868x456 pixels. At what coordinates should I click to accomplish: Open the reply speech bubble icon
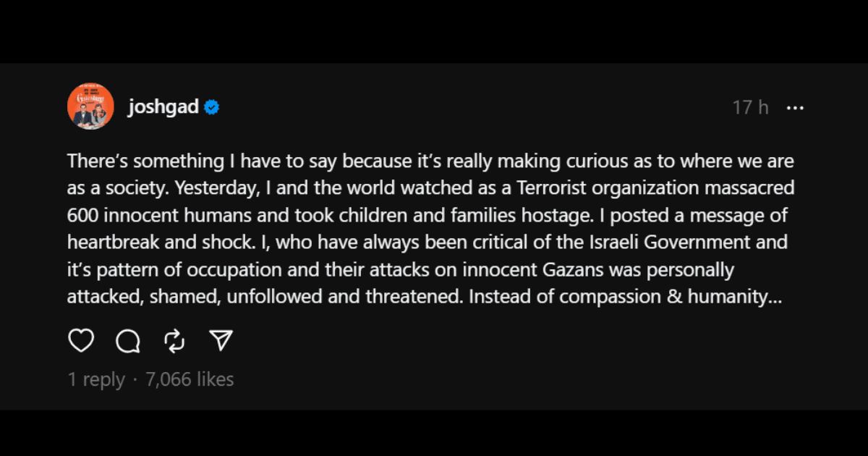[128, 340]
